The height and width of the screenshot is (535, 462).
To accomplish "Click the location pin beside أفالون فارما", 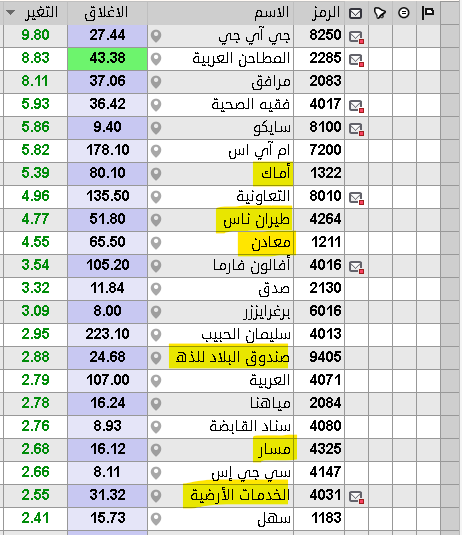I will [x=156, y=266].
